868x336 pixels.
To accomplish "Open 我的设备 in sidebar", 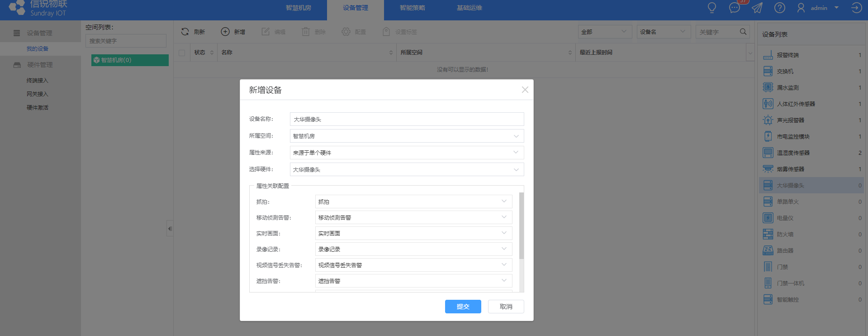I will (38, 49).
